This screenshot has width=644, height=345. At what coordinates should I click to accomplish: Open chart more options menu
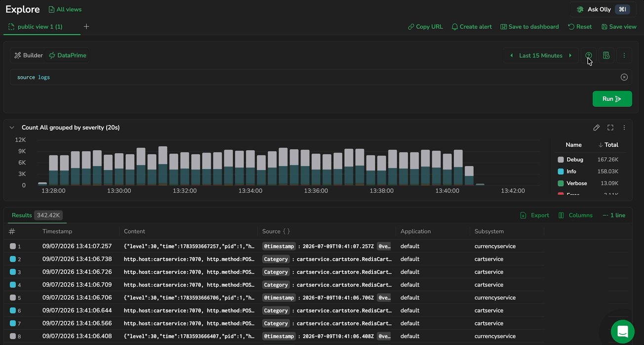[624, 128]
